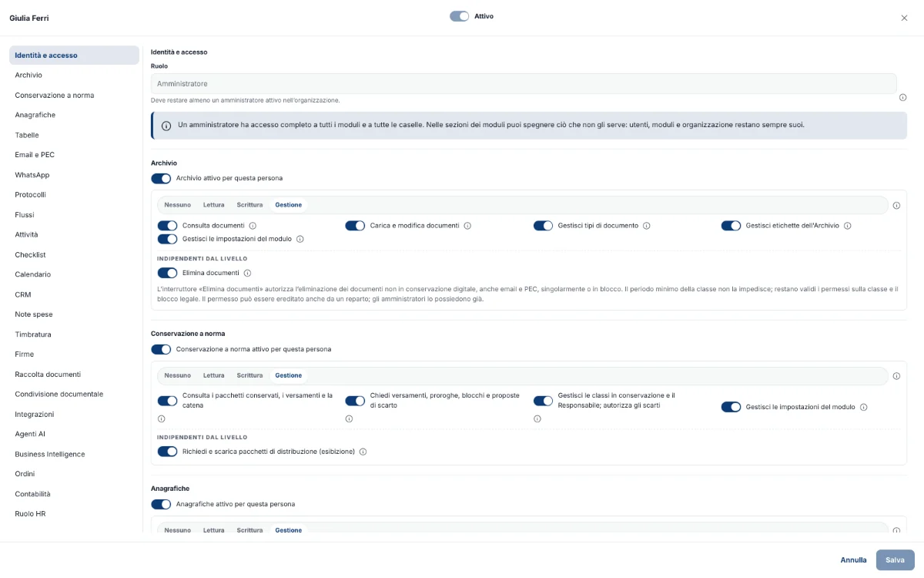
Task: Open info icon for Richiedi e scarica pacchetti
Action: tap(363, 452)
